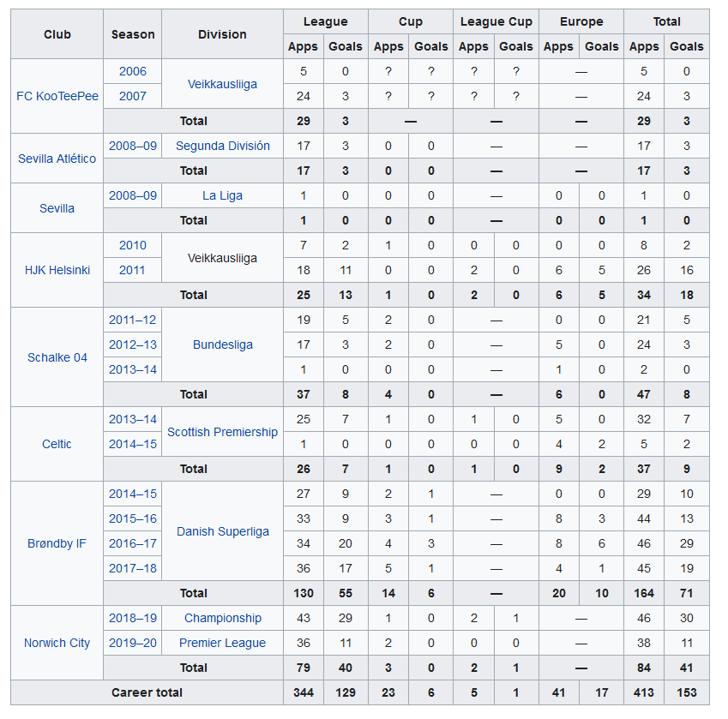This screenshot has width=728, height=719.
Task: Open the Segunda División link
Action: 222,146
